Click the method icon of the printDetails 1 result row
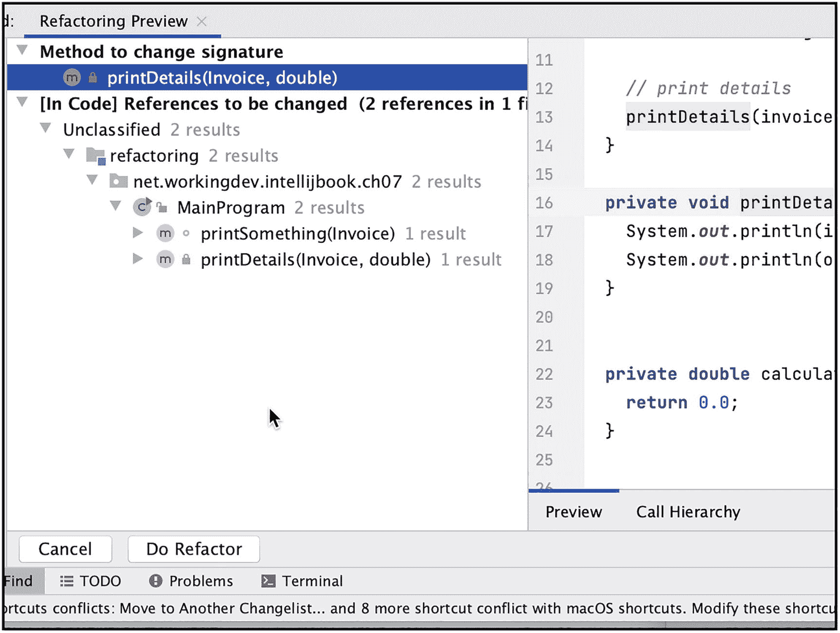 click(166, 259)
